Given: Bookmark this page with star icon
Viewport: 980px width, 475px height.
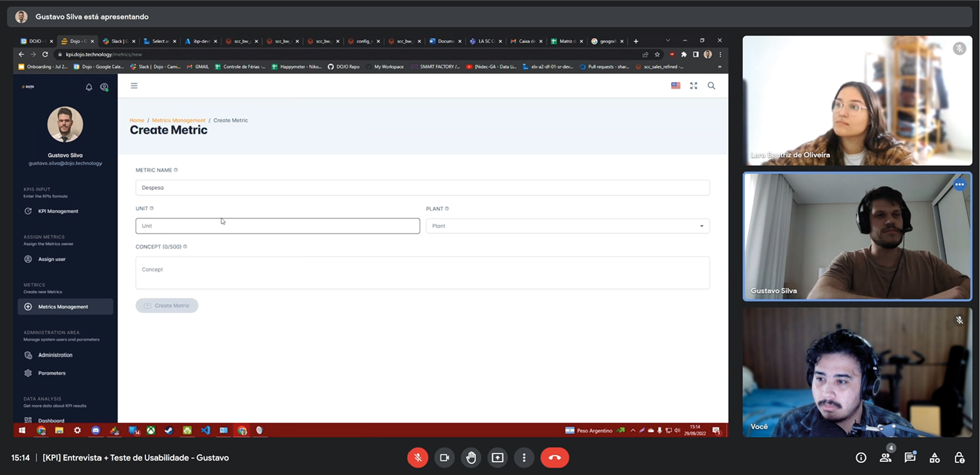Looking at the screenshot, I should tap(657, 54).
